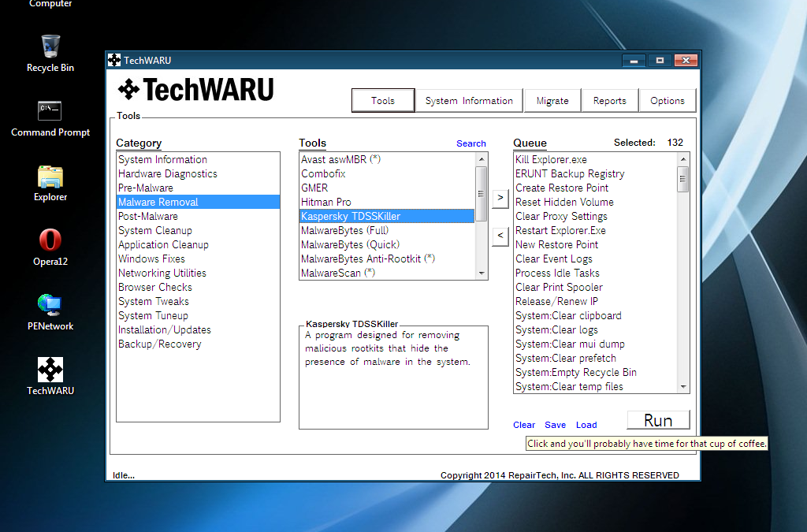Click the TechWARU title bar icon
The width and height of the screenshot is (807, 532).
[114, 60]
